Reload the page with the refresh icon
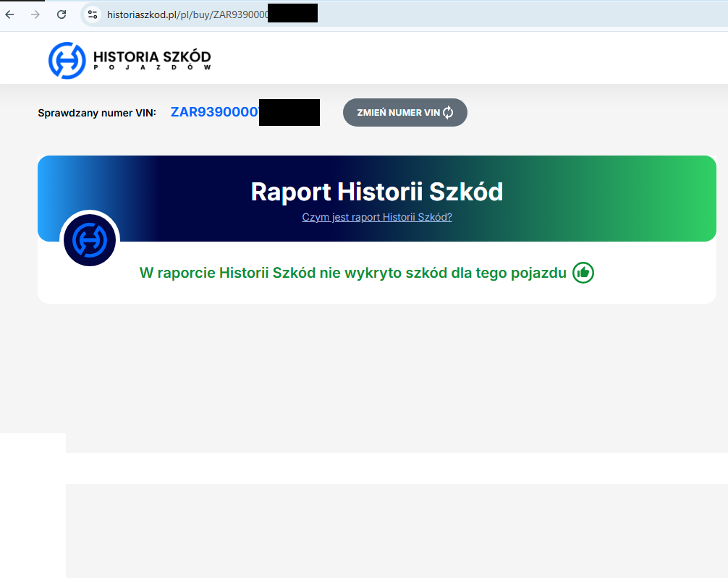728x578 pixels. coord(62,14)
